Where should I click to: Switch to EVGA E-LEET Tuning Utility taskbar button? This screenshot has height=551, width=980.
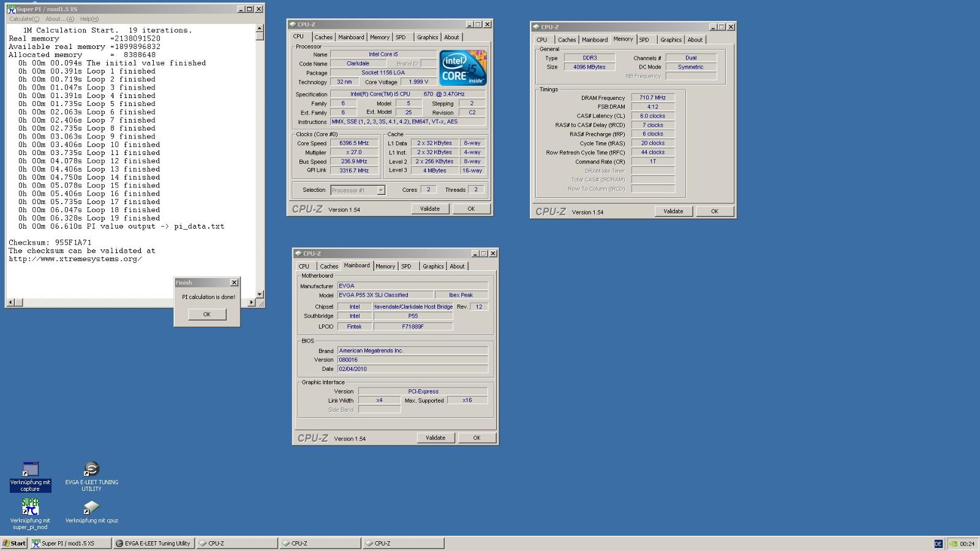click(154, 543)
